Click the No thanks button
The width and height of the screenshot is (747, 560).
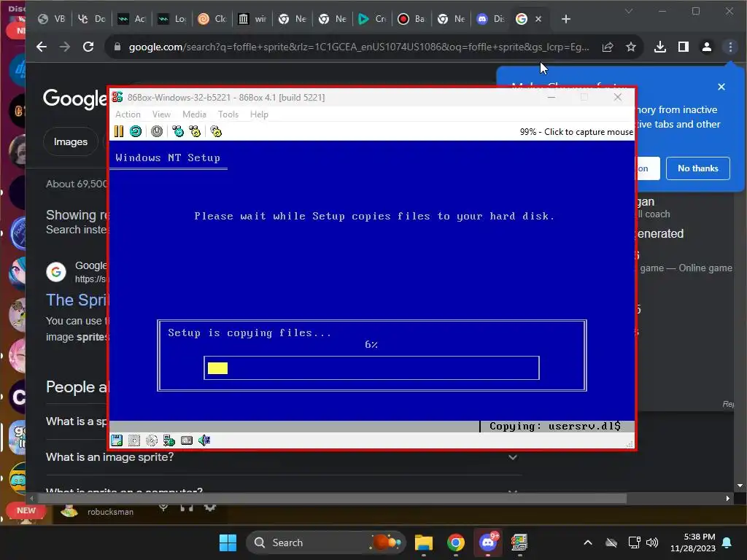[697, 168]
